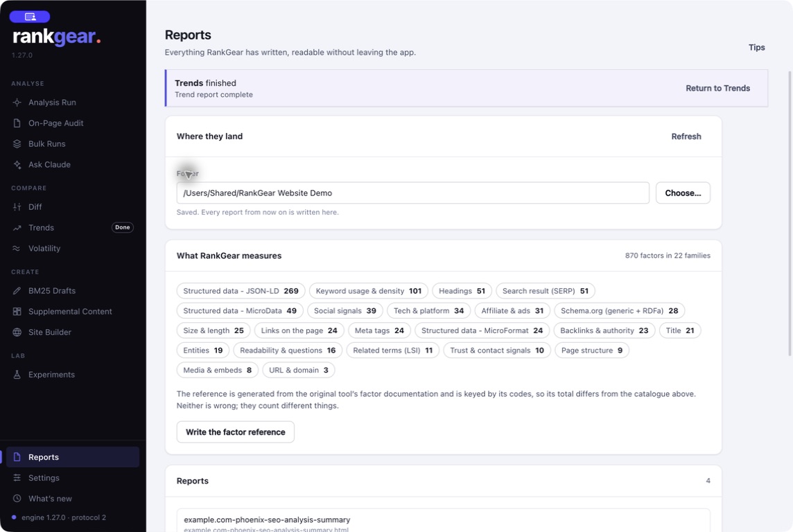Click the Volatility wave icon
This screenshot has height=532, width=793.
tap(17, 248)
